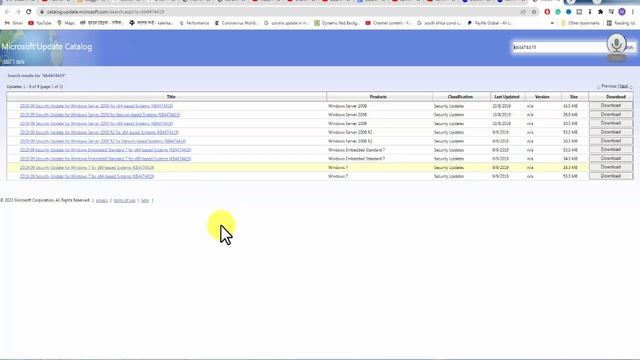
Task: Download Windows 7 x64-based update
Action: coord(611,176)
